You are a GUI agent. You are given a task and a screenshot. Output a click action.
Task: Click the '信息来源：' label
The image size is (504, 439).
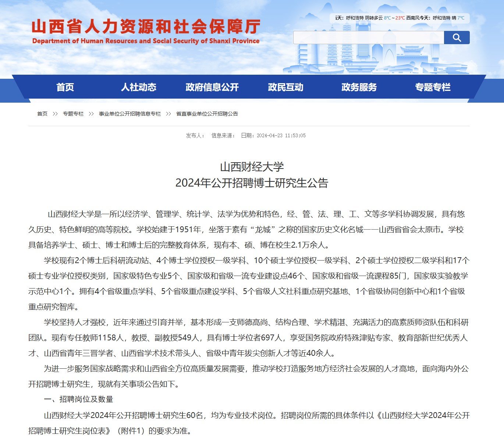[223, 135]
